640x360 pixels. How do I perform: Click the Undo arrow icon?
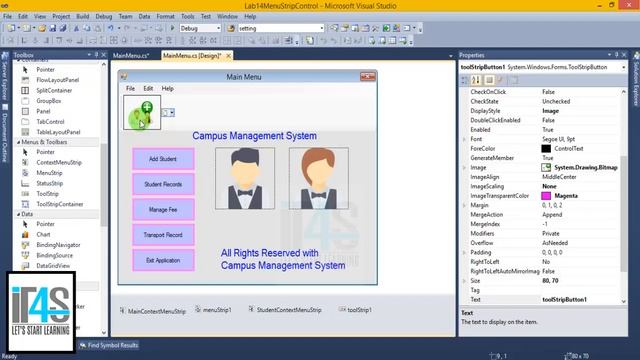111,28
